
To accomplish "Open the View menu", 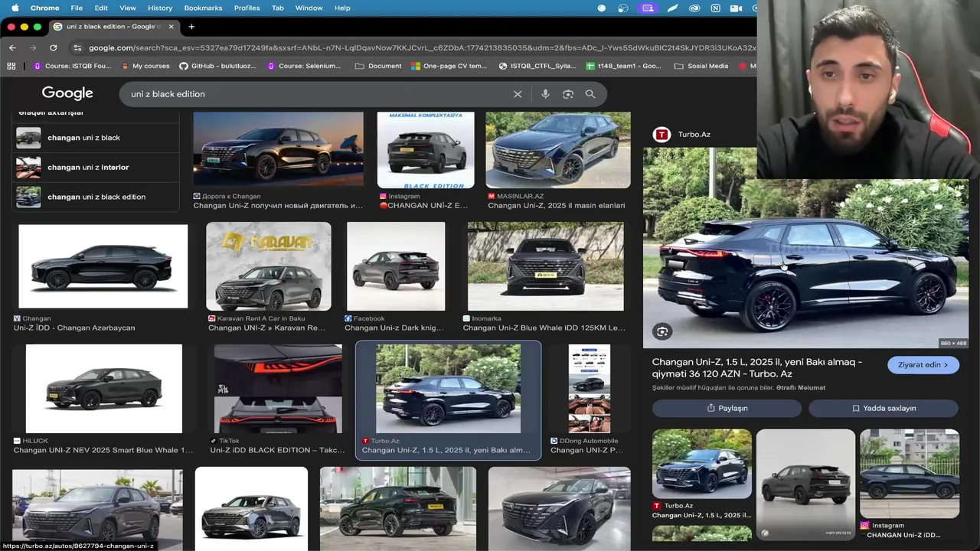I will 128,8.
